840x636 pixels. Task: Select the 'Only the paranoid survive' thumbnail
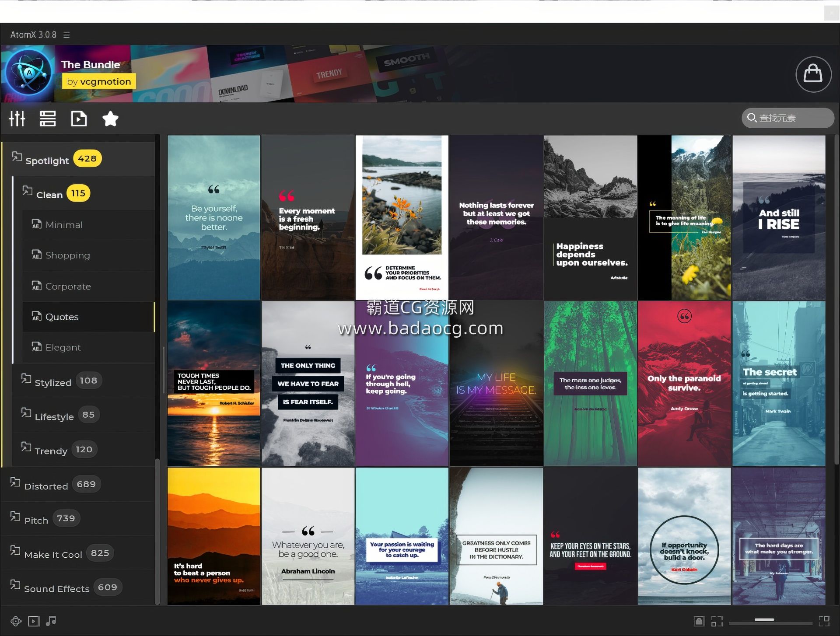tap(684, 384)
